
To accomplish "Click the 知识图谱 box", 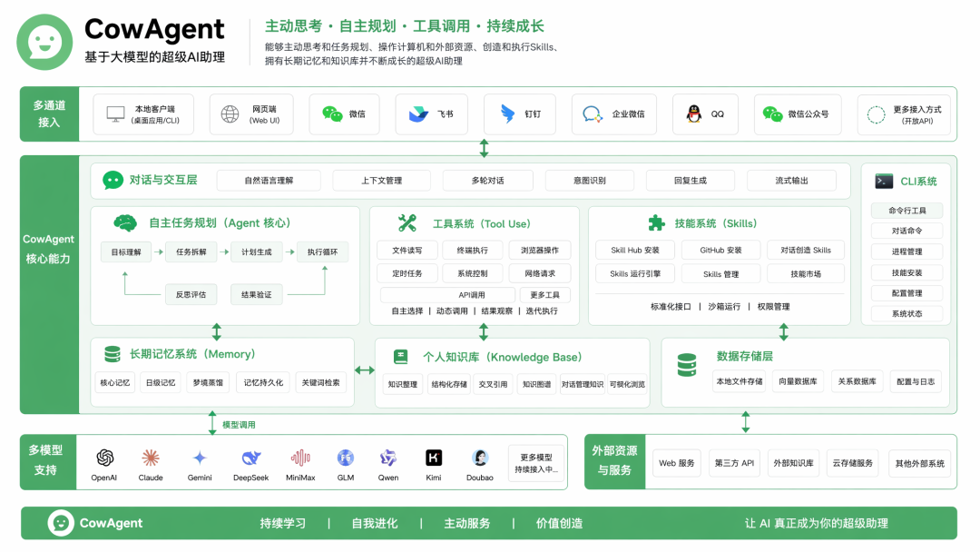I will coord(537,384).
